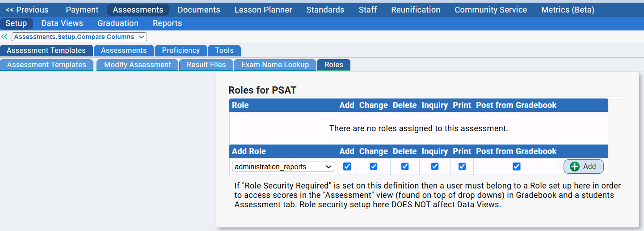Viewport: 644px width, 231px height.
Task: Click the double chevron collapse icon
Action: click(4, 37)
